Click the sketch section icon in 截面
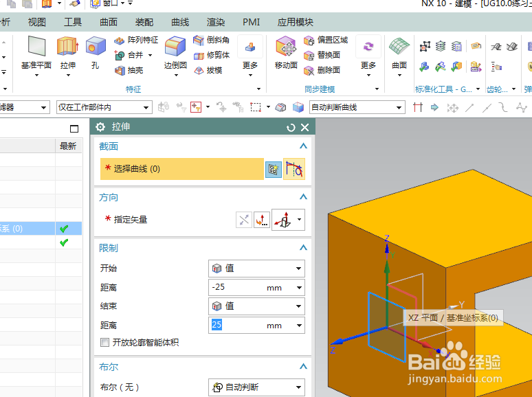 [273, 169]
